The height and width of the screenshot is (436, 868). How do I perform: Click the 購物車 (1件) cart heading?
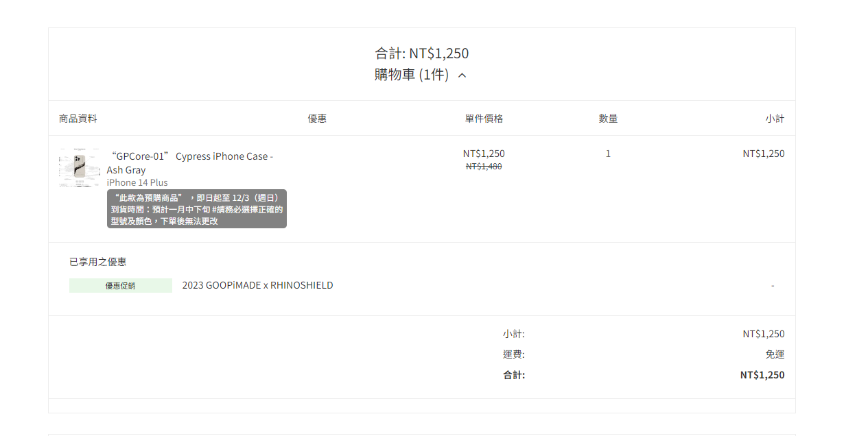pyautogui.click(x=412, y=75)
